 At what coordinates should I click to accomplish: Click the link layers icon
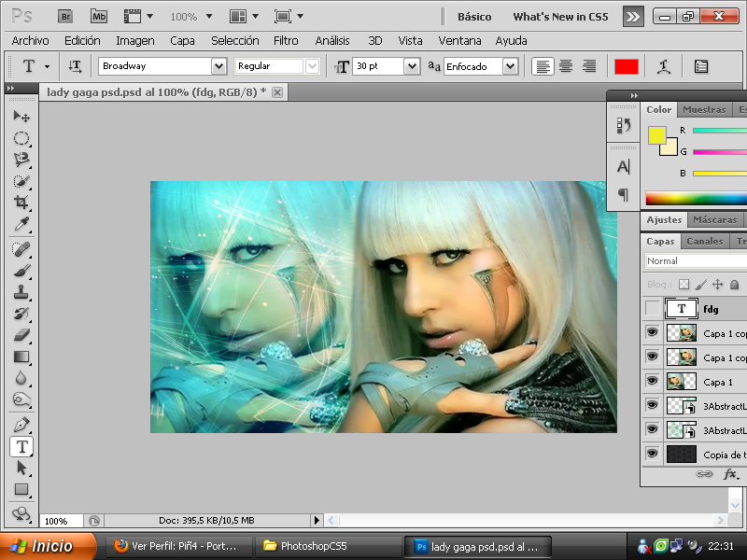tap(704, 474)
